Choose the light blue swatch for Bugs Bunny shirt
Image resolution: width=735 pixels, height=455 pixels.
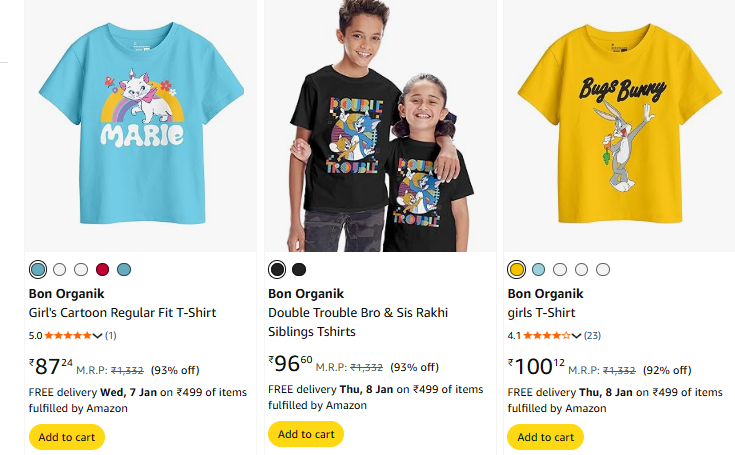(x=538, y=269)
